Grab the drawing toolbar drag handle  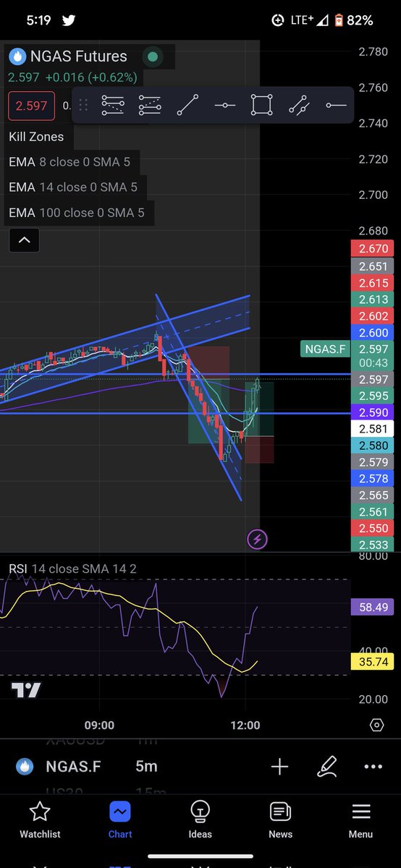(83, 106)
